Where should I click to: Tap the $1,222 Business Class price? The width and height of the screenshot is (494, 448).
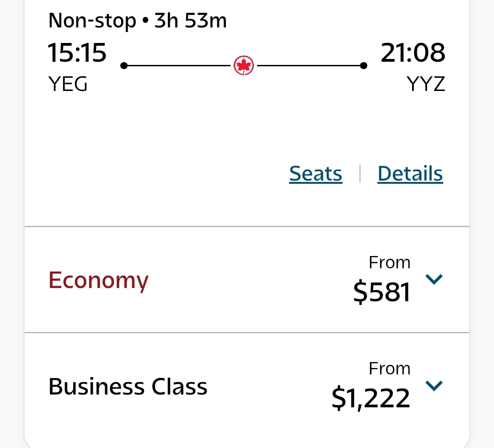(x=370, y=398)
